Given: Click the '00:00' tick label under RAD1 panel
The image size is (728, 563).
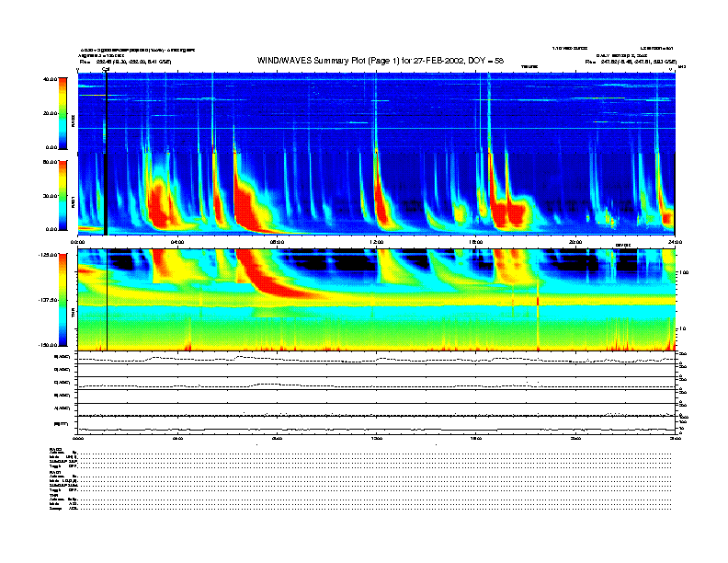Looking at the screenshot, I should point(77,242).
